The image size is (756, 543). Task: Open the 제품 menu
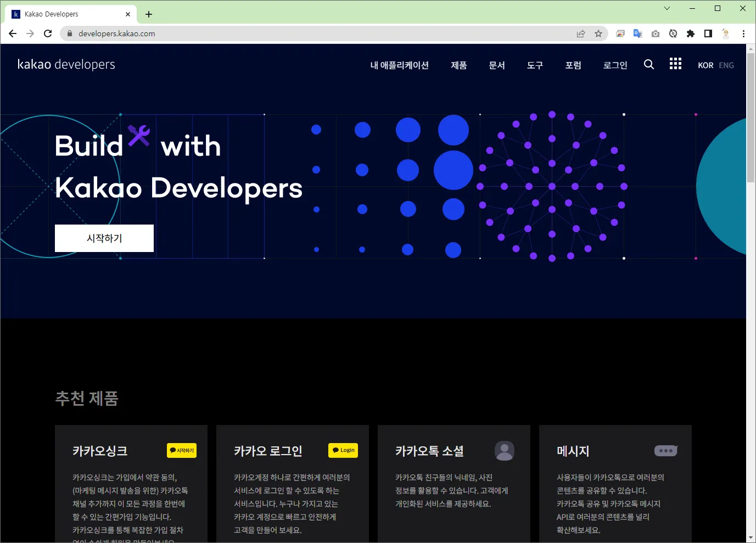(459, 65)
